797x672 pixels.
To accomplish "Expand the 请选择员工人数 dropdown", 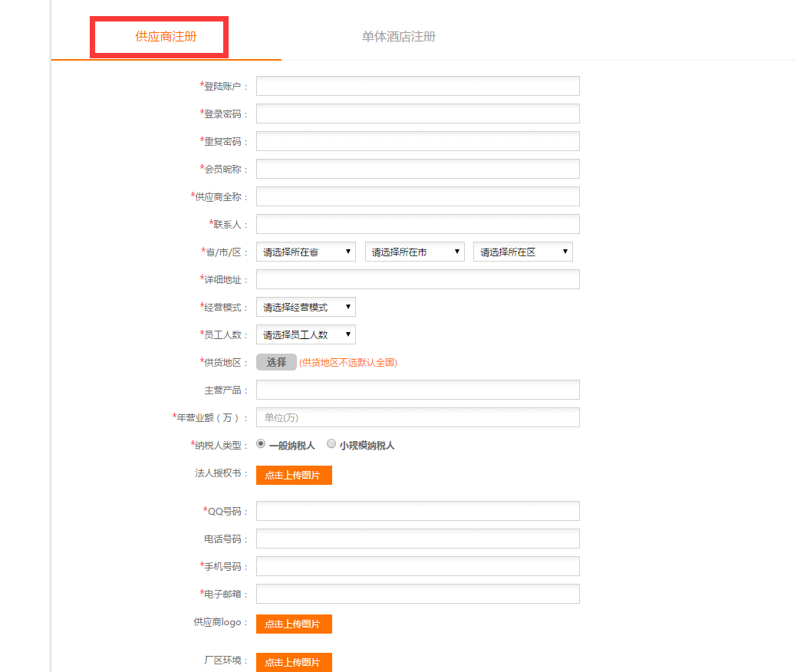I will click(305, 334).
